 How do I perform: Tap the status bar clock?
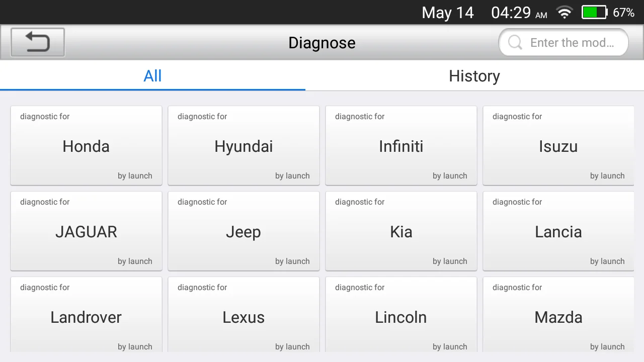[x=519, y=13]
